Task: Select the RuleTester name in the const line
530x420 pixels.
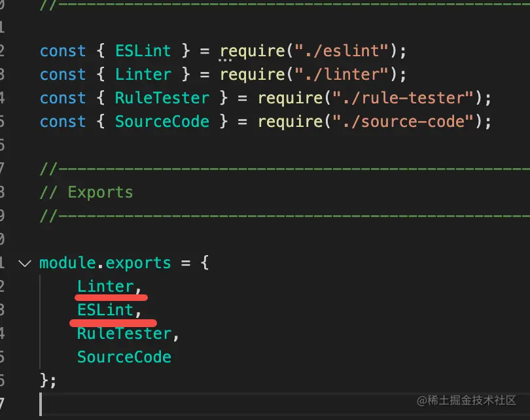Action: point(162,98)
